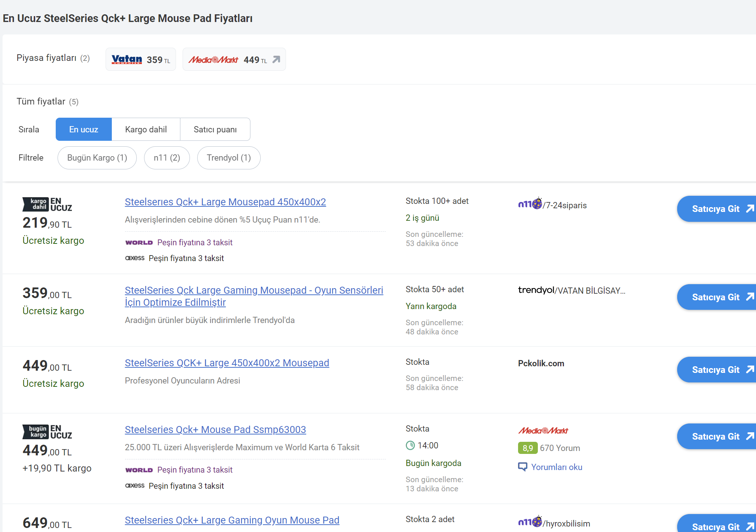Open SteelSeries Qck Large Gaming Mousepad link

point(254,296)
